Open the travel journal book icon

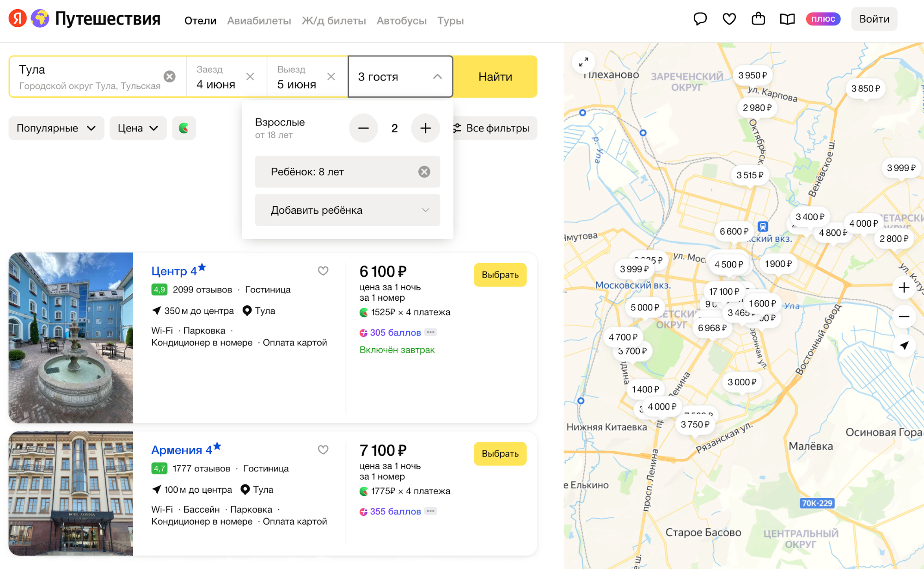click(x=788, y=19)
